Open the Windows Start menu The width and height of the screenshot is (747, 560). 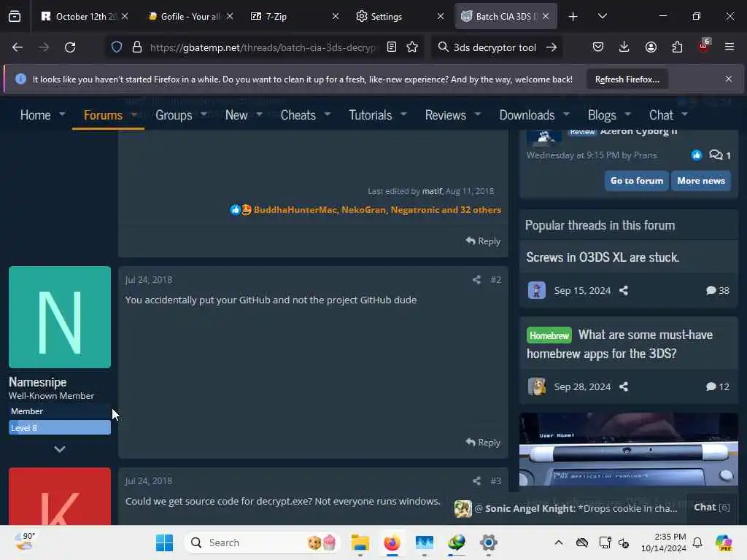(165, 542)
